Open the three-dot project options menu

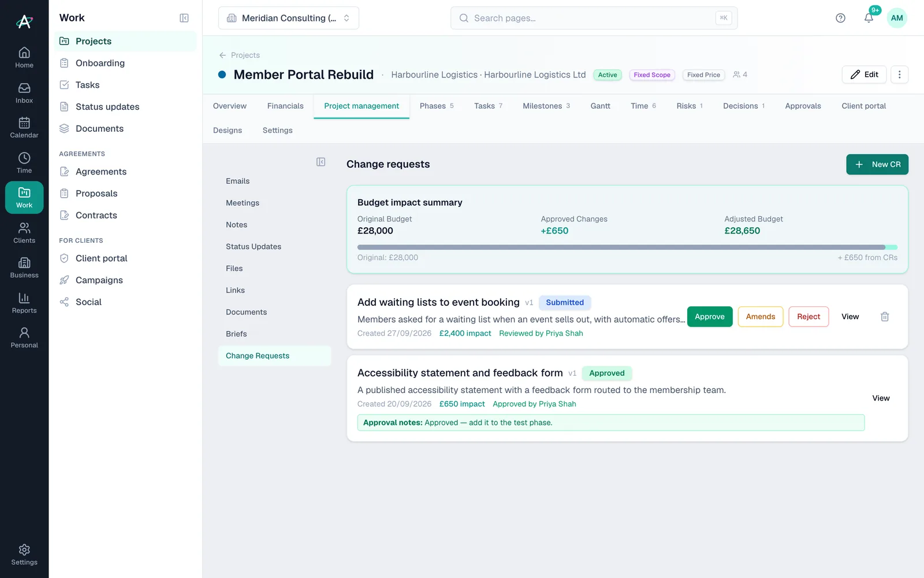coord(899,75)
